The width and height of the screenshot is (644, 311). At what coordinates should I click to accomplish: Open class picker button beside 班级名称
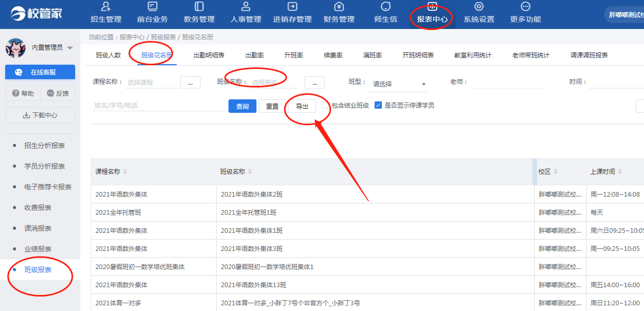(314, 82)
